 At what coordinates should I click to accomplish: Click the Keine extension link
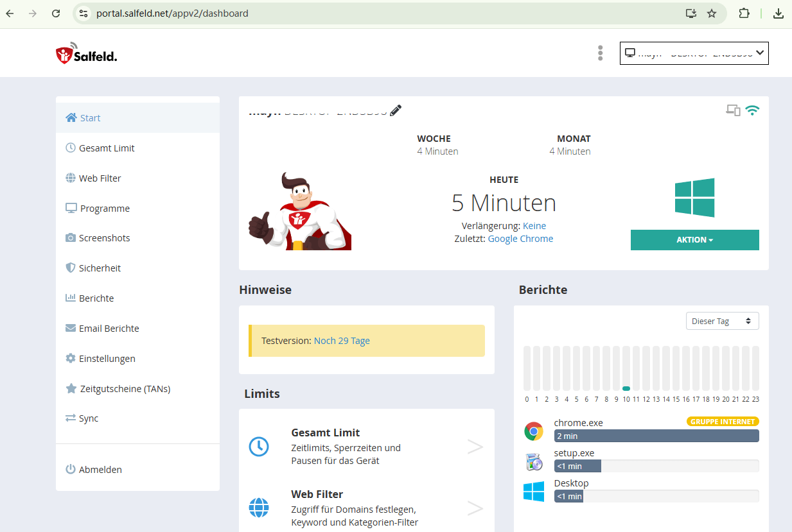pyautogui.click(x=534, y=226)
